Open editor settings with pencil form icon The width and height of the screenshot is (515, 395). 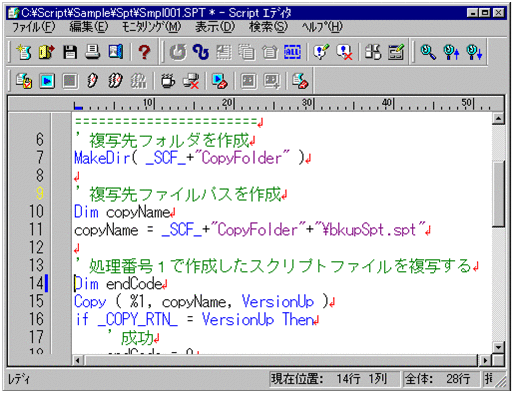click(x=396, y=52)
